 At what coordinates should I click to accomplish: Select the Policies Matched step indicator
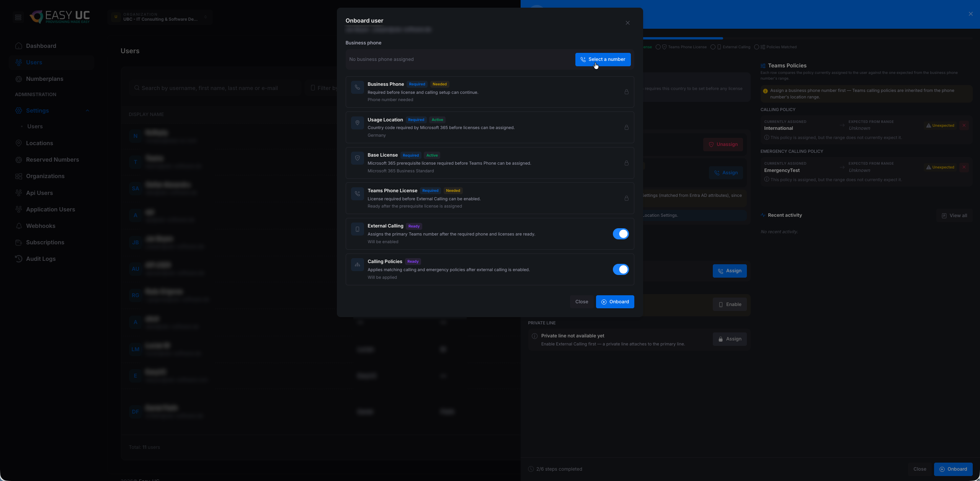(x=775, y=47)
